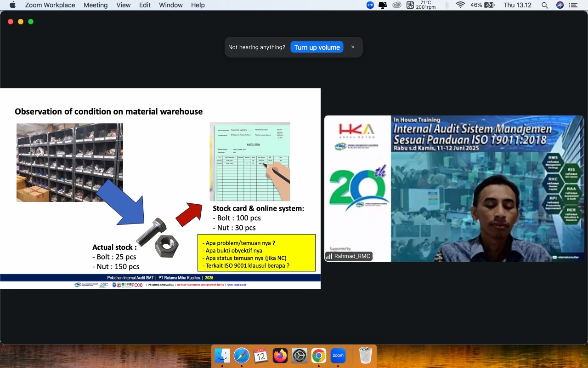Open System Settings from the Dock
The height and width of the screenshot is (368, 588).
[x=300, y=356]
